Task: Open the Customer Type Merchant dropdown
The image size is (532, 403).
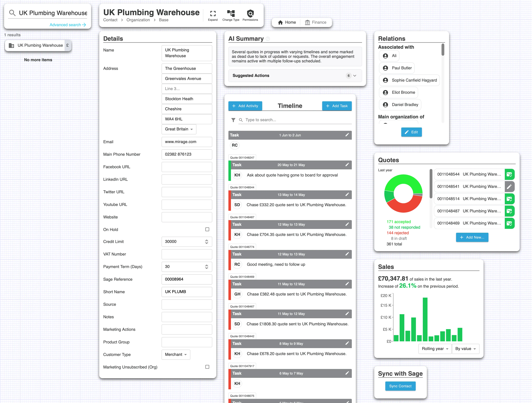Action: click(x=176, y=355)
